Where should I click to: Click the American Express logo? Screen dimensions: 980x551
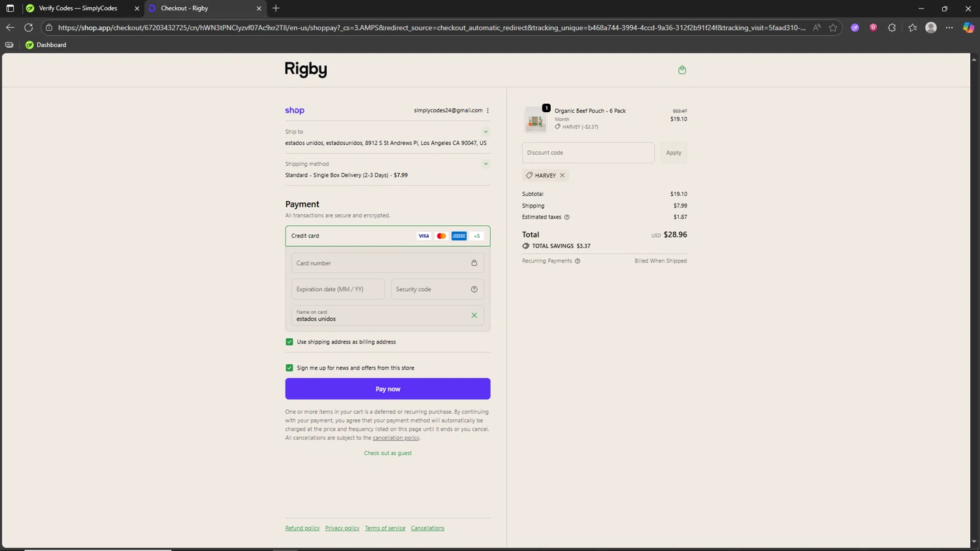point(459,236)
